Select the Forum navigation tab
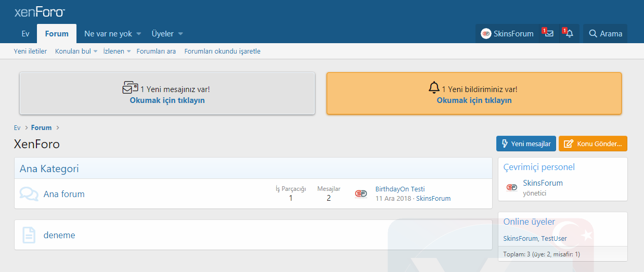Screen dimensions: 644x272 click(57, 34)
